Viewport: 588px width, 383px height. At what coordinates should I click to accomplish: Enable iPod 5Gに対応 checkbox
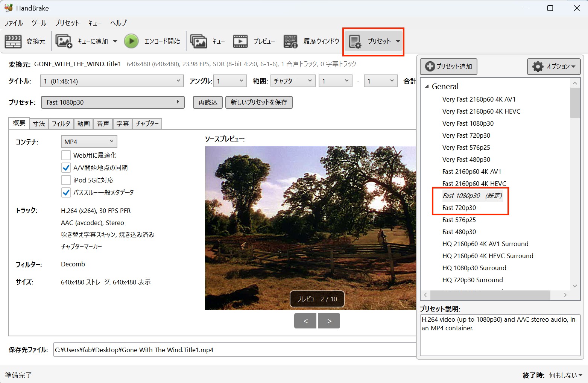[66, 180]
